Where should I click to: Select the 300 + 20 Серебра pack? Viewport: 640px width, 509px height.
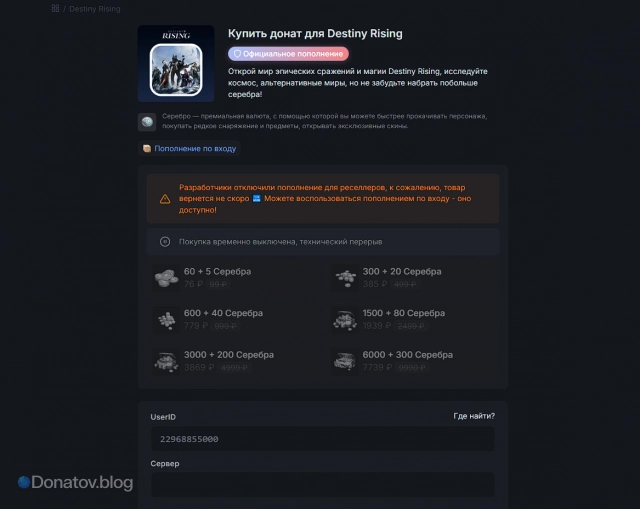(x=414, y=278)
